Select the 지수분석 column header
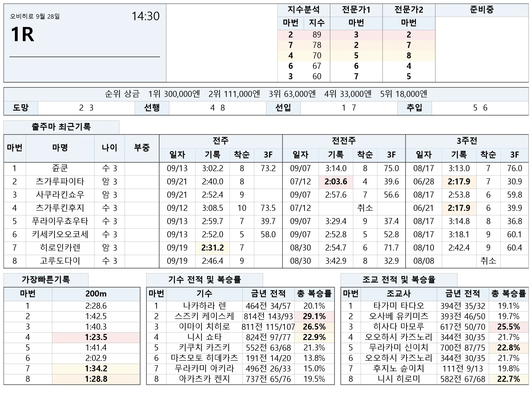The height and width of the screenshot is (395, 532). (304, 10)
